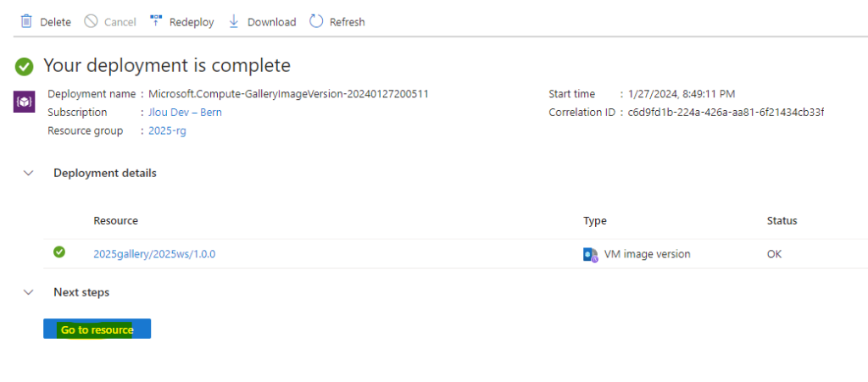Viewport: 868px width, 382px height.
Task: Open the 2025-rg resource group link
Action: [167, 131]
